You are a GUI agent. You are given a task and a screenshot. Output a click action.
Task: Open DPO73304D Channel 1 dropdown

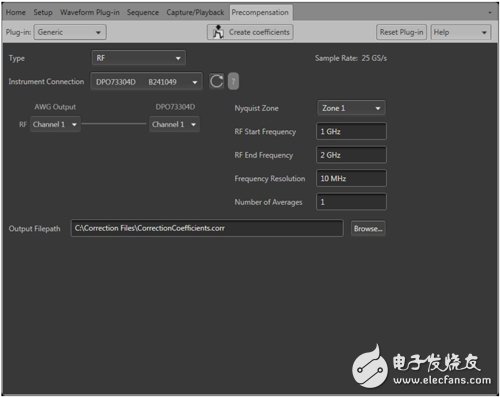174,124
